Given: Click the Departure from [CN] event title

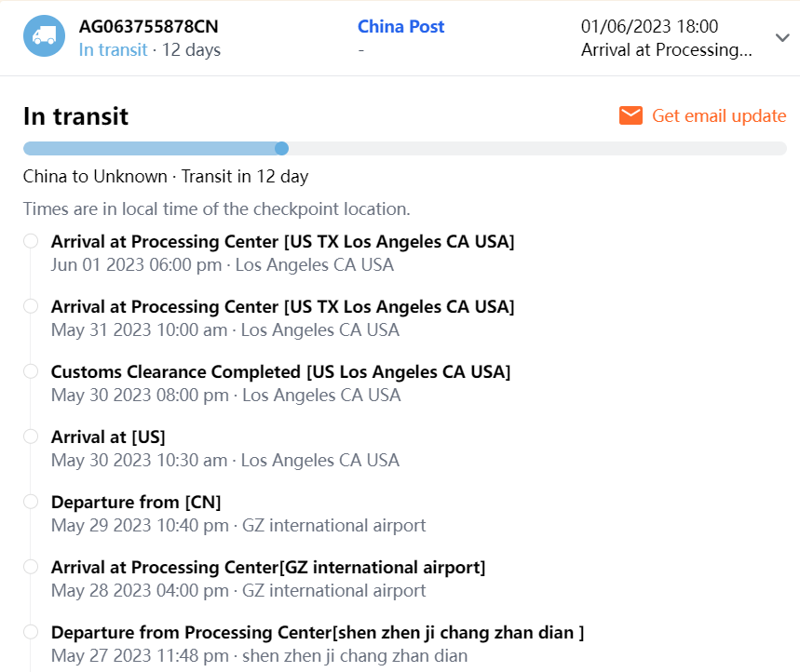Looking at the screenshot, I should click(x=136, y=502).
